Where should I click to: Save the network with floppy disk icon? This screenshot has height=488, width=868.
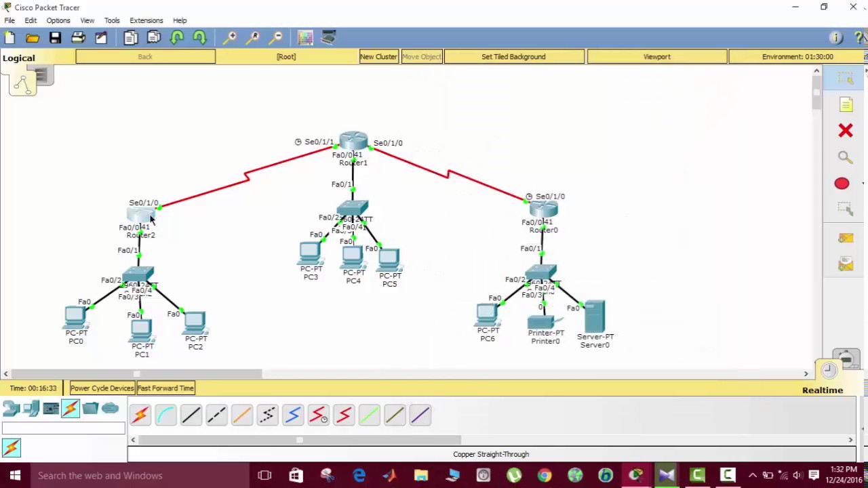point(55,38)
